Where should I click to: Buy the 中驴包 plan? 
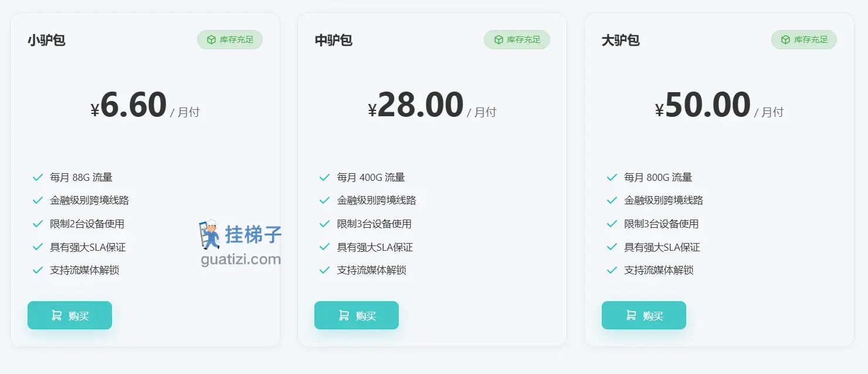(357, 315)
